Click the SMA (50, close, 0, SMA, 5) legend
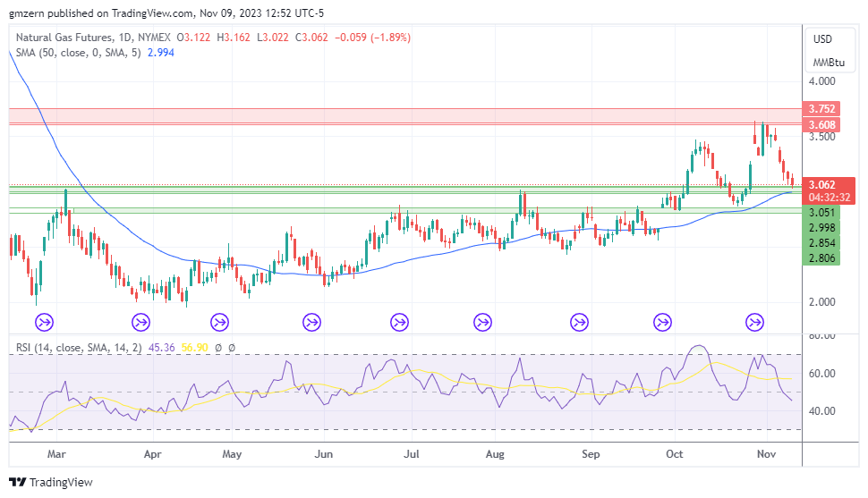 (x=78, y=53)
